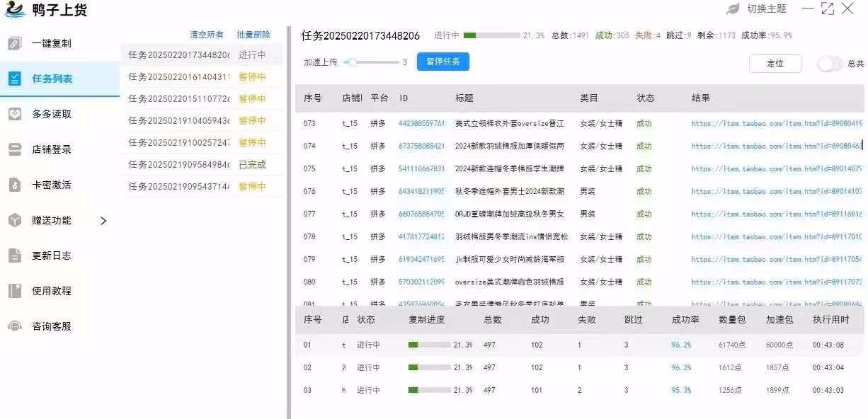
Task: Click the 类目 column header
Action: pos(589,98)
